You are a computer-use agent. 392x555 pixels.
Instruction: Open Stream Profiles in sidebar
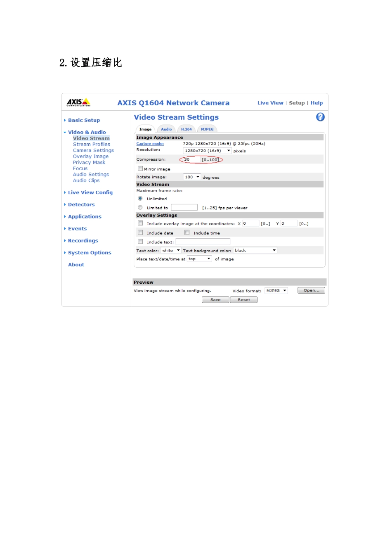point(92,144)
